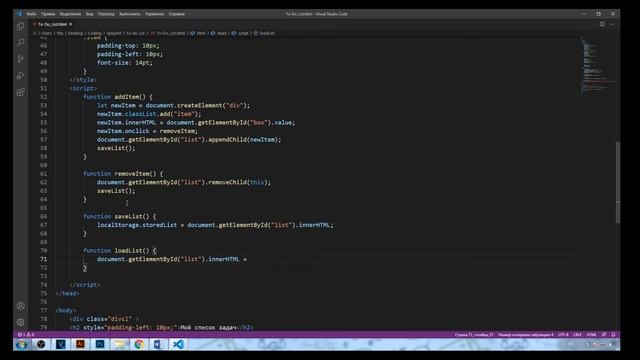Open the blue V application in taskbar
Image resolution: width=640 pixels, height=360 pixels.
pos(60,344)
